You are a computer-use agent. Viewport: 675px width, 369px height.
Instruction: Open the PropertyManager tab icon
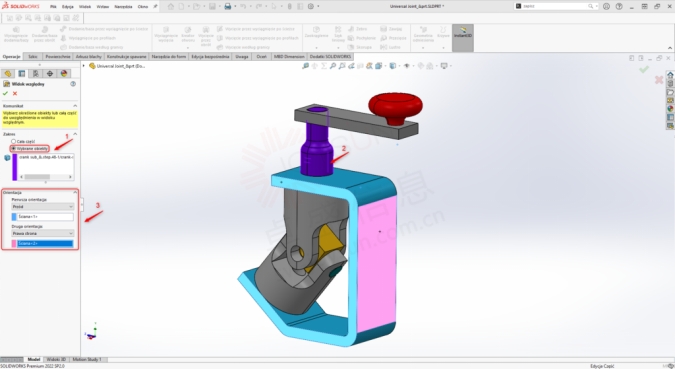click(x=22, y=74)
